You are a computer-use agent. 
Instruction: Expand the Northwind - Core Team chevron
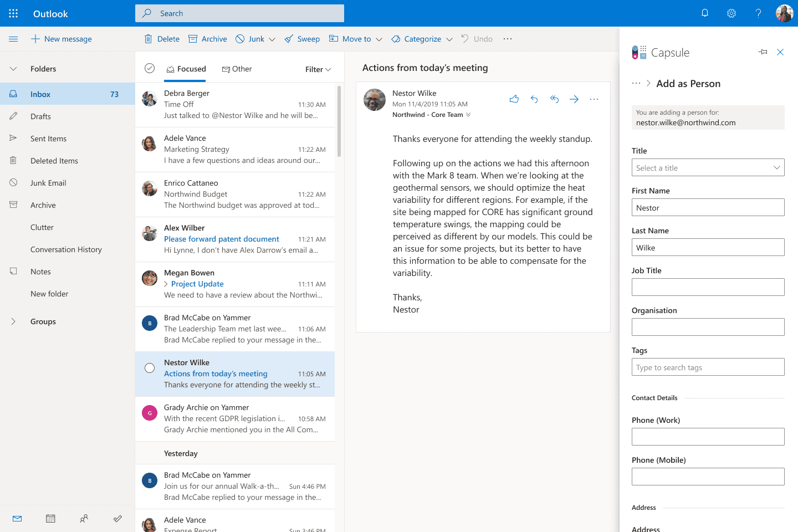(468, 115)
